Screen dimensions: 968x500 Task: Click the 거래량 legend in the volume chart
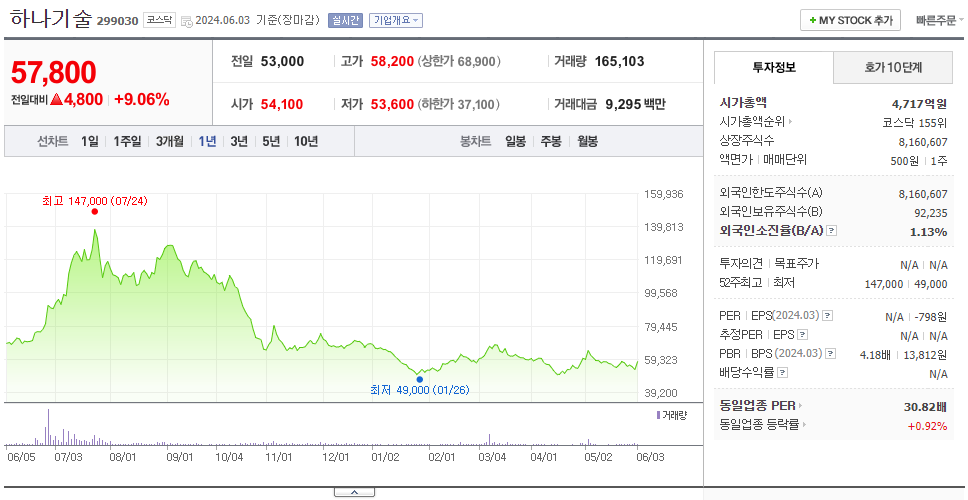pos(672,416)
